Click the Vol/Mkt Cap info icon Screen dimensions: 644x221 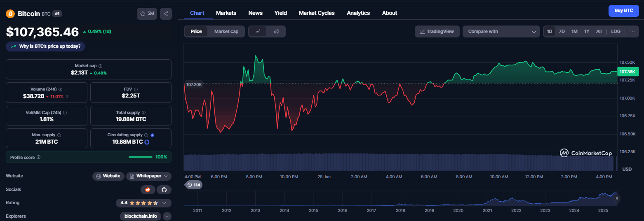65,112
